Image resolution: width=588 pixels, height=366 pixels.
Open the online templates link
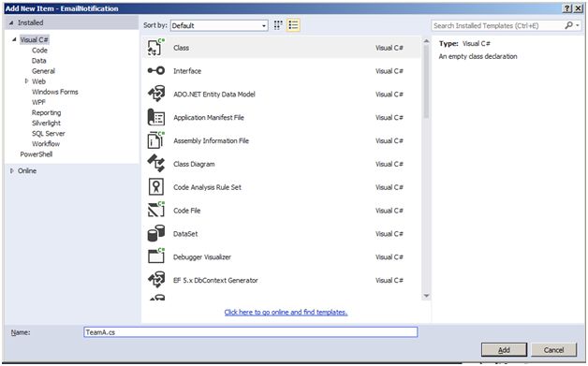(286, 312)
